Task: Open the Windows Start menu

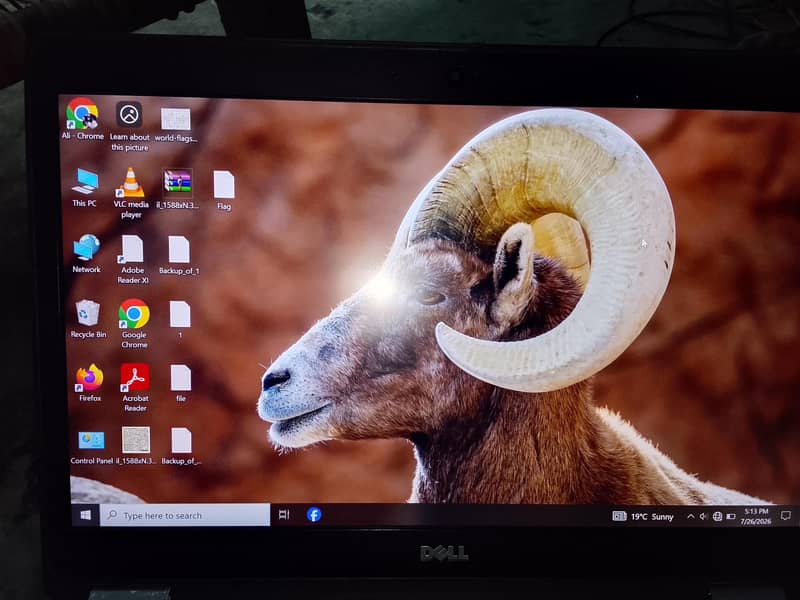Action: (86, 515)
